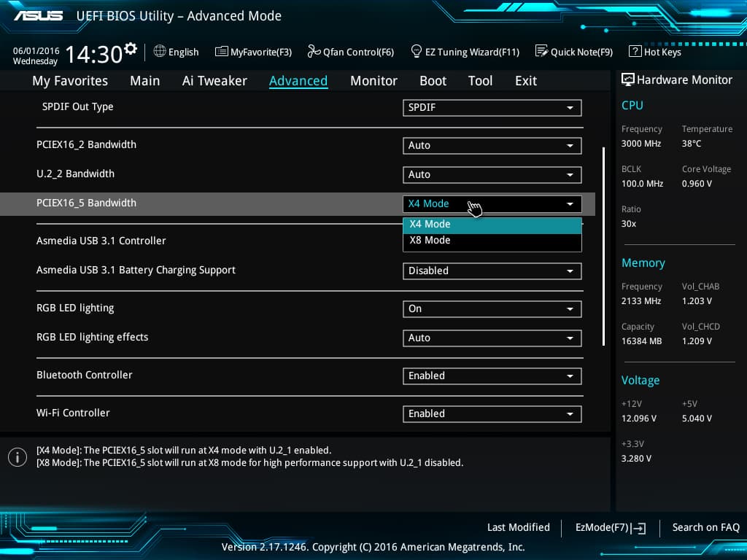Click the 12.096 V reading
The width and height of the screenshot is (747, 560).
tap(639, 419)
